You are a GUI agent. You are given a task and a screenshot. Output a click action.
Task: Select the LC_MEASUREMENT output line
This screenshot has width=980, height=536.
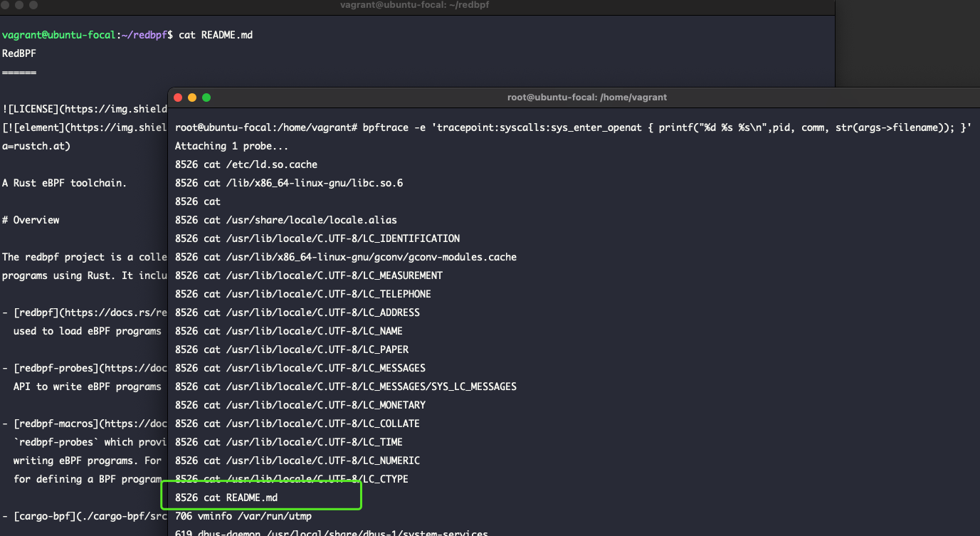(309, 275)
